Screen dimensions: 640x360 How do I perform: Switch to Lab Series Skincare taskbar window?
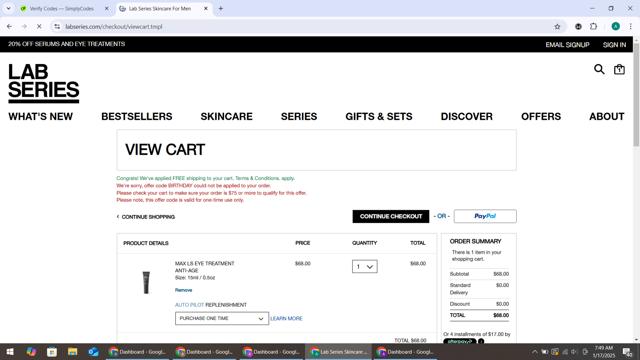click(338, 352)
